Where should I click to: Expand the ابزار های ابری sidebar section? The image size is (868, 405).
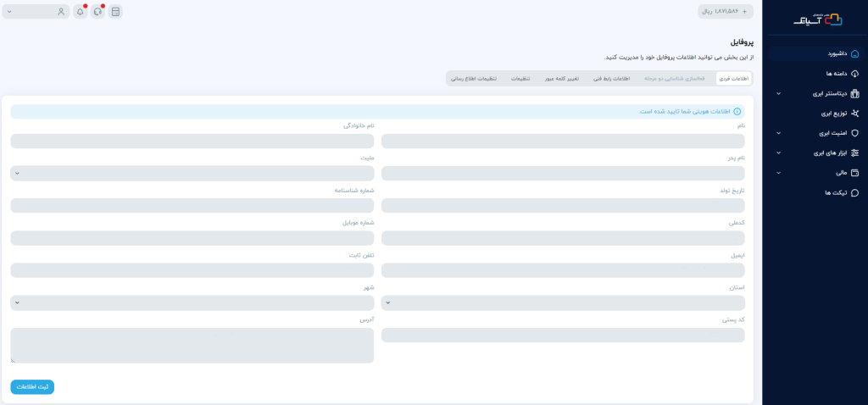tap(779, 153)
